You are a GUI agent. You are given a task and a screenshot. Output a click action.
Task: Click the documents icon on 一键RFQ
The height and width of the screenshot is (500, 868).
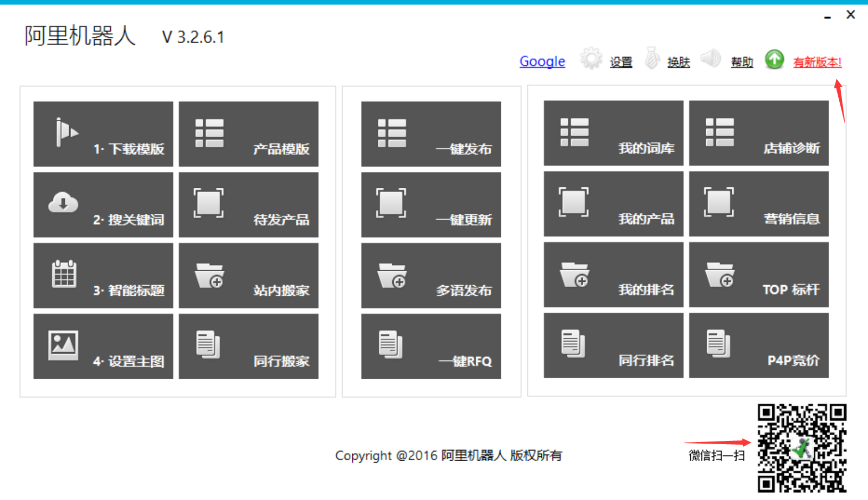[x=391, y=344]
